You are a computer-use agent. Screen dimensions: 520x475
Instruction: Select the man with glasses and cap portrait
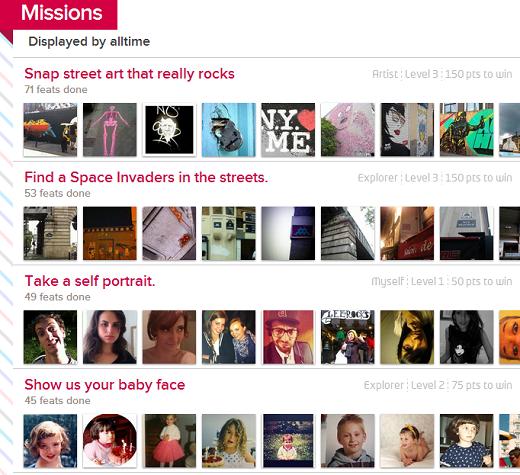[288, 337]
